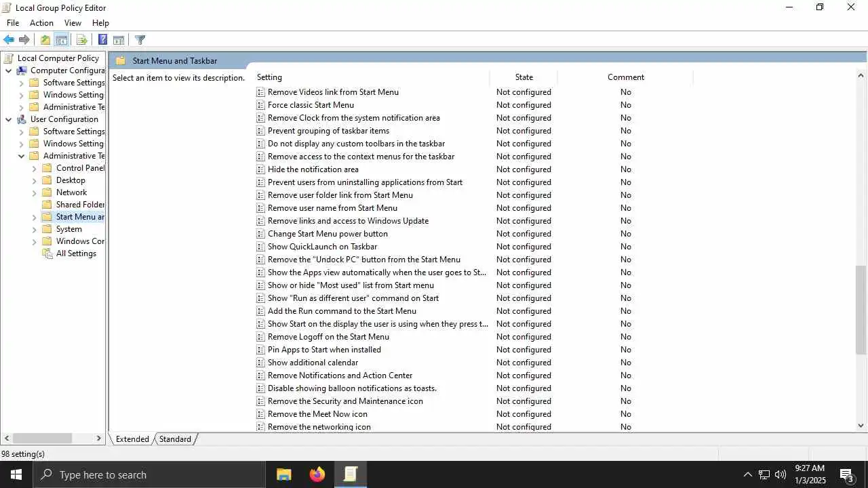
Task: Click the tree pane scroll right arrow
Action: 99,439
